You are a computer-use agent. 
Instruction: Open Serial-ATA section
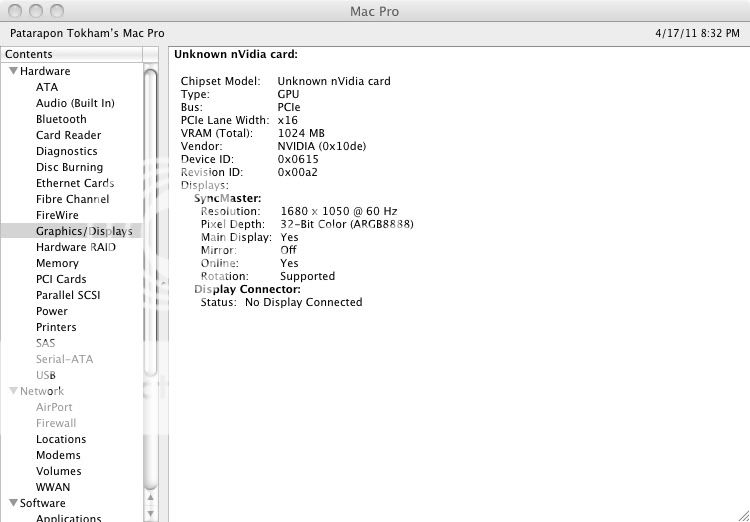[x=65, y=359]
